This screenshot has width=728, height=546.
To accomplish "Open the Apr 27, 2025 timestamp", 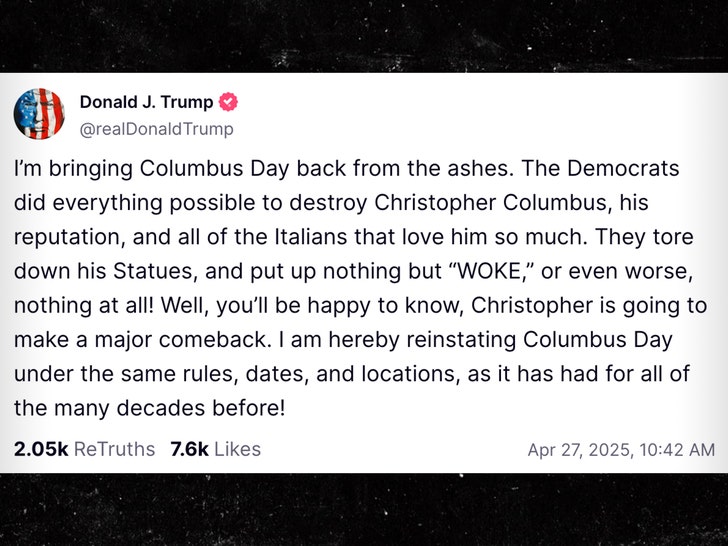I will (x=621, y=450).
